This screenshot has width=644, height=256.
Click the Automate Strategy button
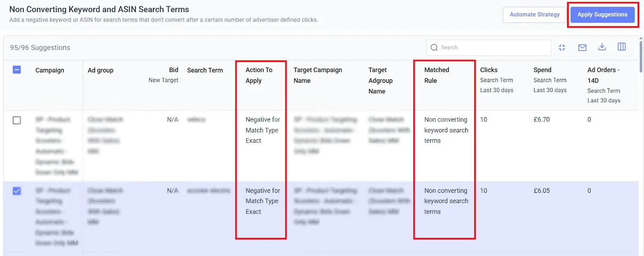tap(535, 14)
